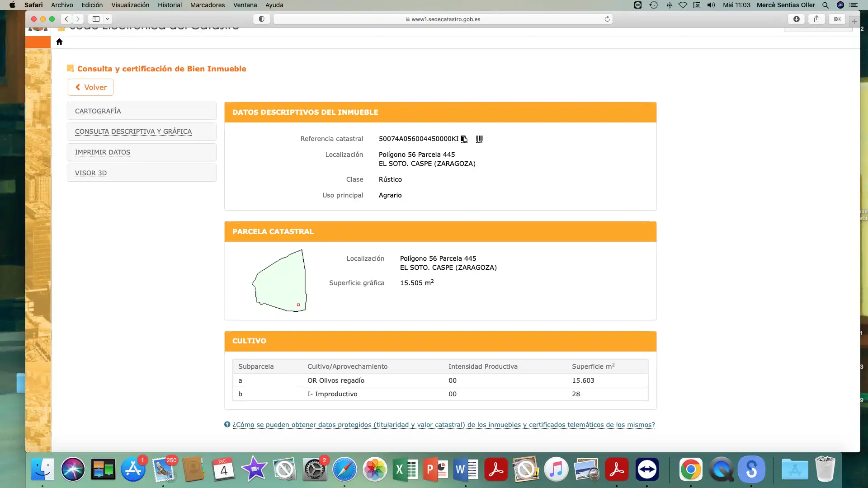Open the Safari menu

pos(33,5)
